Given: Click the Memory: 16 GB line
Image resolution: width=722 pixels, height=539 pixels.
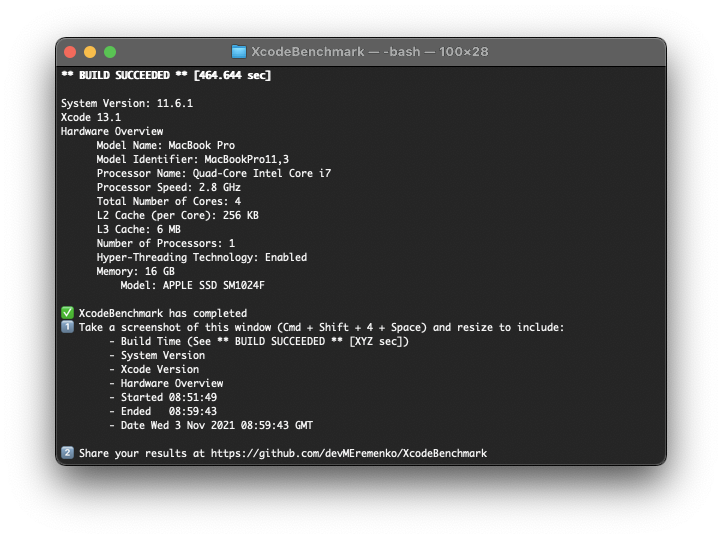Looking at the screenshot, I should point(136,271).
